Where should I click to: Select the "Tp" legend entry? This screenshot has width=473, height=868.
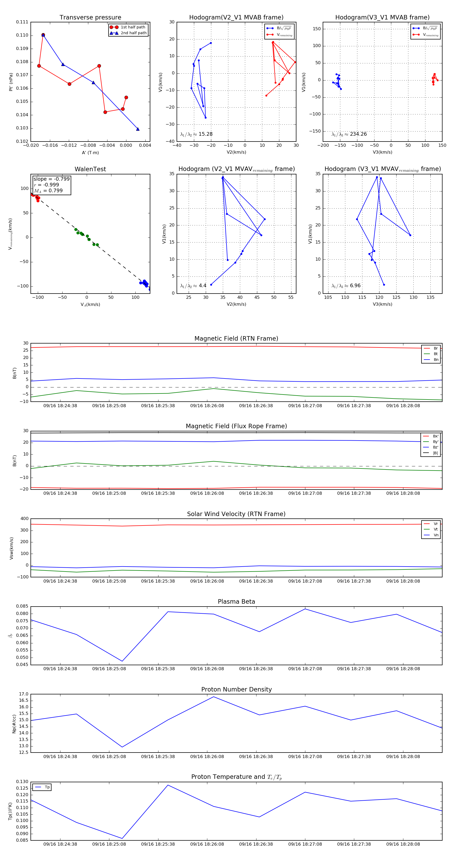coord(42,787)
